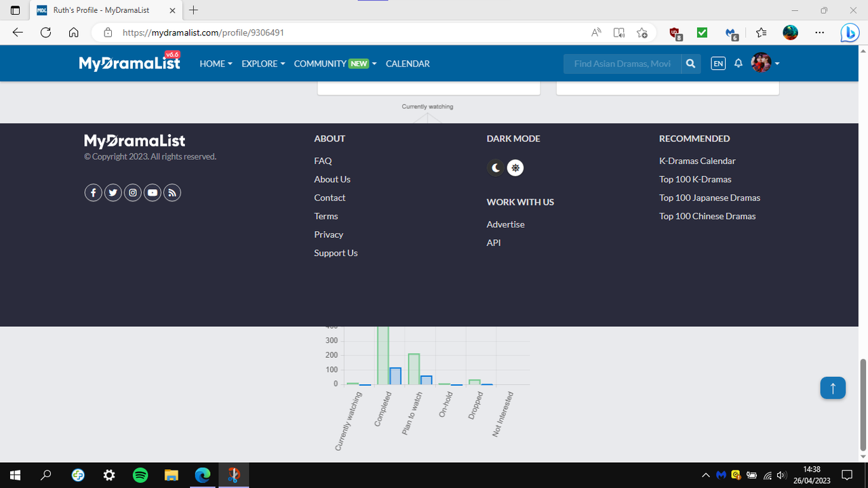Select the Ruth's Profile browser tab
This screenshot has width=868, height=488.
(105, 10)
